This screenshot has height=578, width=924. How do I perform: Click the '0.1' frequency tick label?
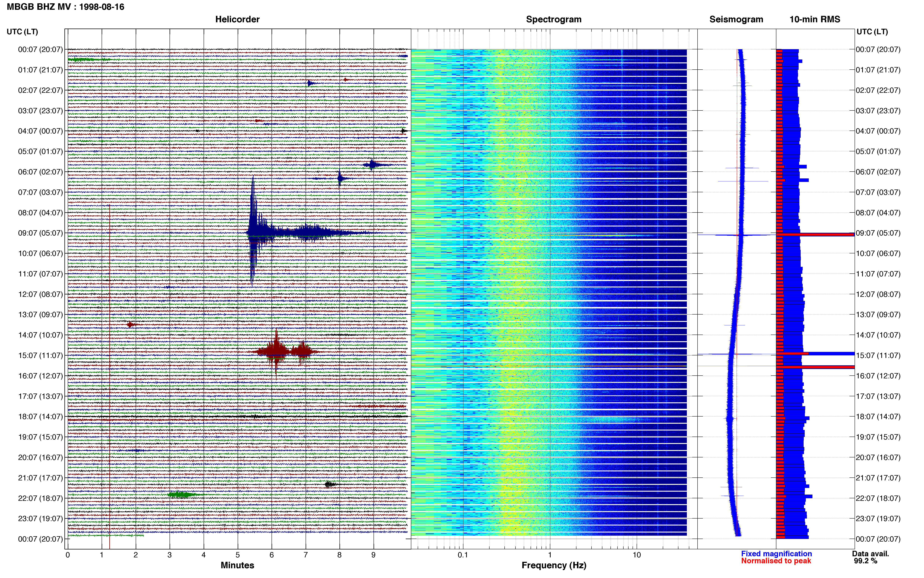(x=463, y=555)
